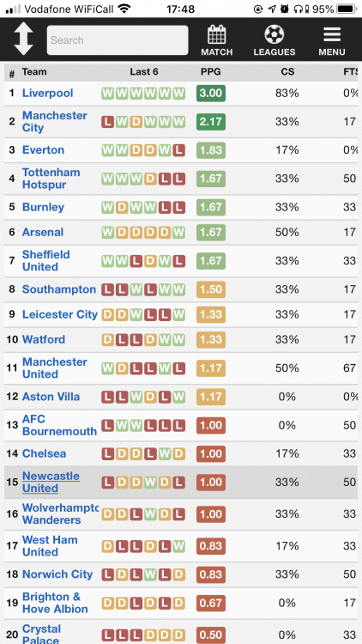Click the Search input field
Image resolution: width=362 pixels, height=644 pixels.
(118, 40)
